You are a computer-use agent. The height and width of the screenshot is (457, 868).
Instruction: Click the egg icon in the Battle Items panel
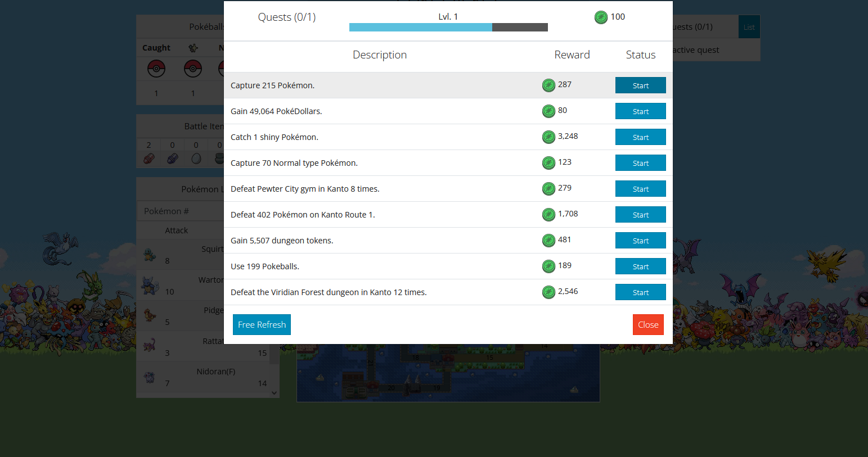coord(196,157)
